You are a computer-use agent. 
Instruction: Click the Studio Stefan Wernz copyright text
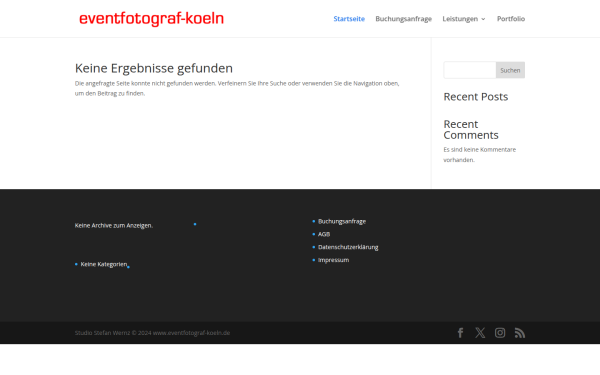[152, 333]
